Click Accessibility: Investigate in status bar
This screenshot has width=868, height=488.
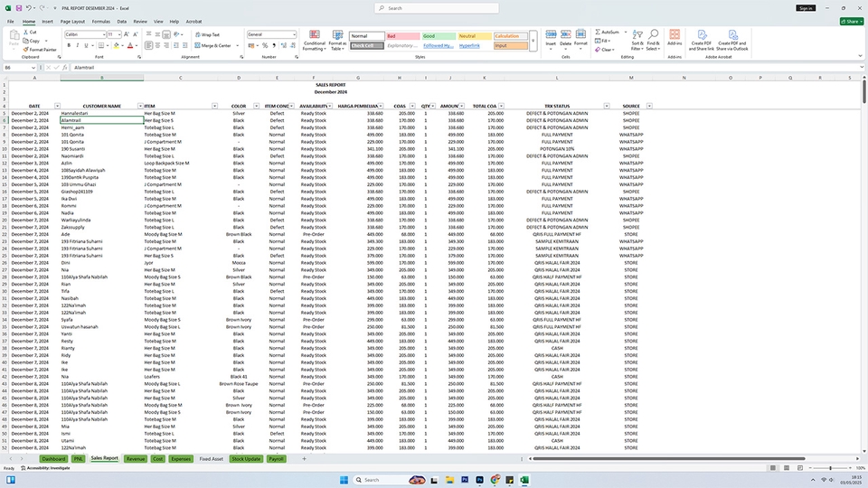[x=45, y=468]
